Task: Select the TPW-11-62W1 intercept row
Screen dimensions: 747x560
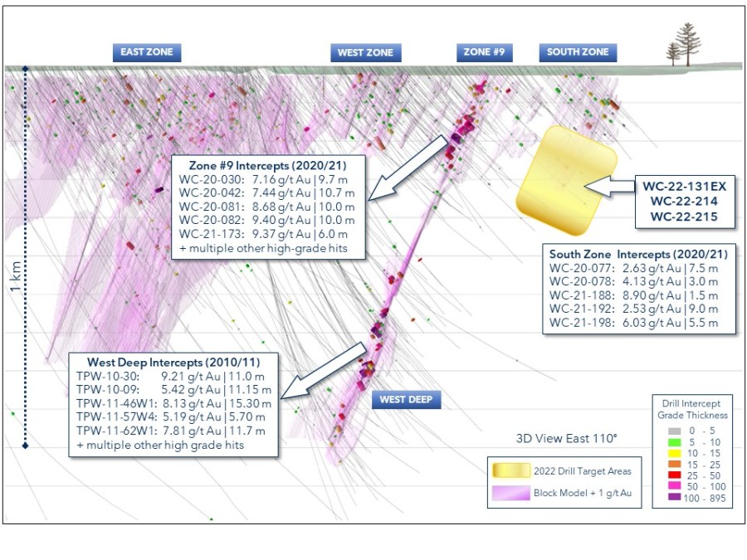Action: [170, 431]
